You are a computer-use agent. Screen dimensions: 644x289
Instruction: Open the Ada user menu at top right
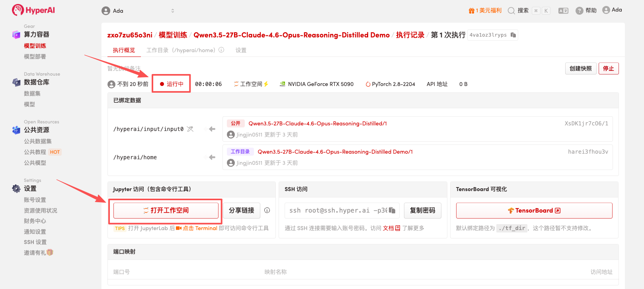612,10
